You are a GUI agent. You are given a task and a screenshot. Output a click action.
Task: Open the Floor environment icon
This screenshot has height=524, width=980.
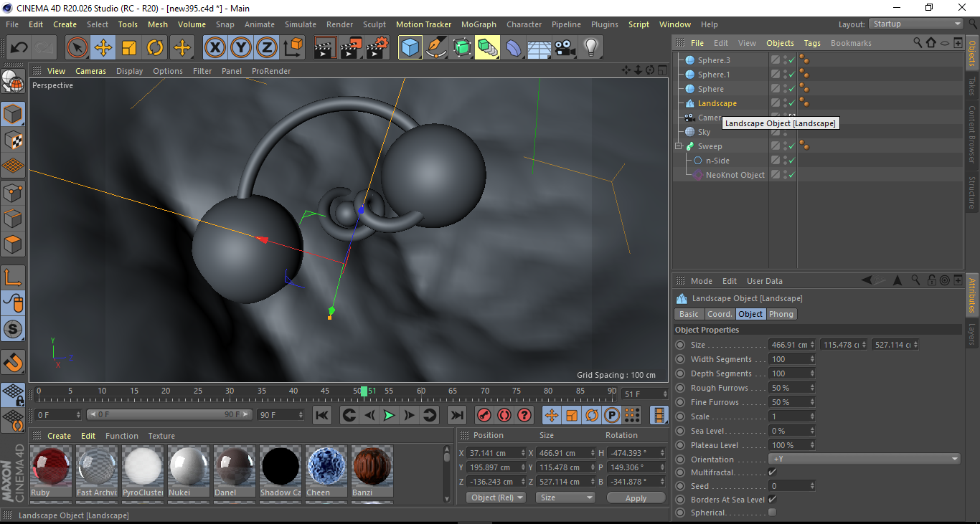(540, 48)
